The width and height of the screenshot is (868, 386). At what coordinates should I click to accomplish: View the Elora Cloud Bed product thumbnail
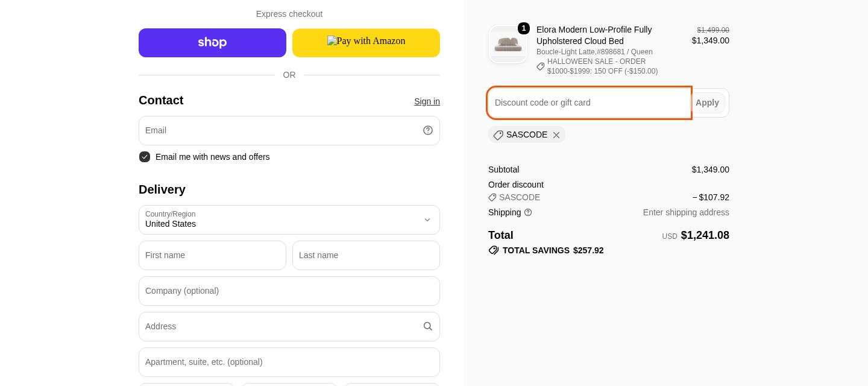(x=508, y=44)
